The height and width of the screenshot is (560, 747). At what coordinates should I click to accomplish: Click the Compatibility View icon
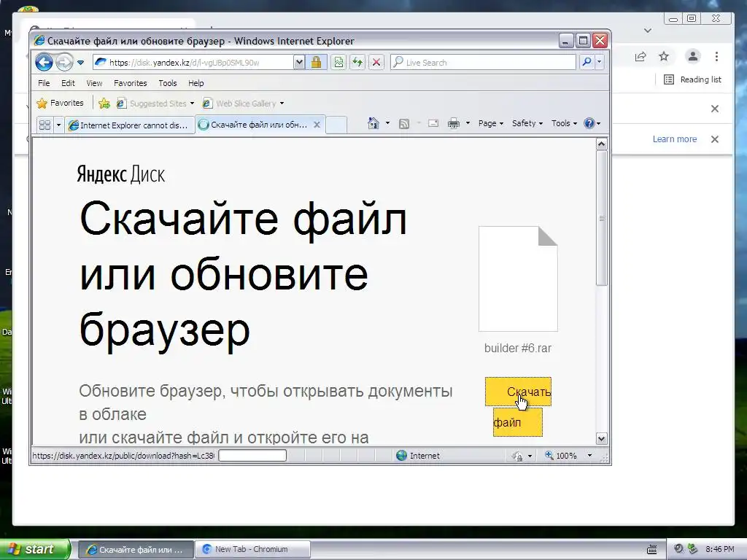coord(338,63)
